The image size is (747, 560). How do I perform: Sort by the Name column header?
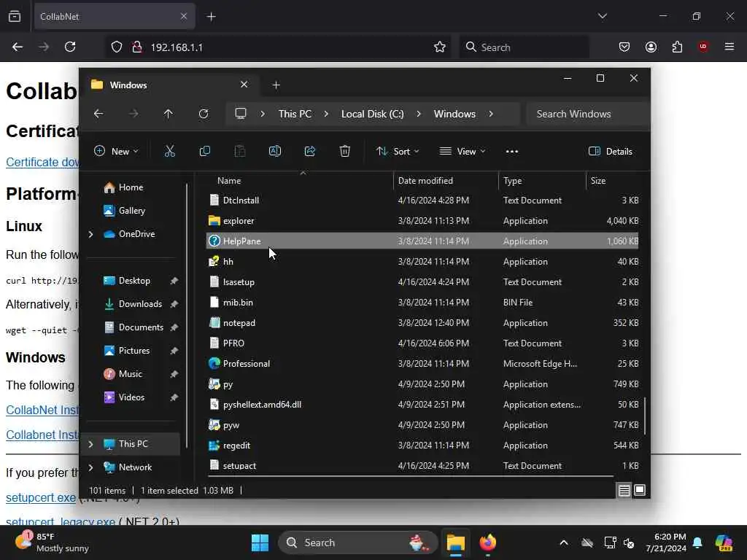click(300, 181)
